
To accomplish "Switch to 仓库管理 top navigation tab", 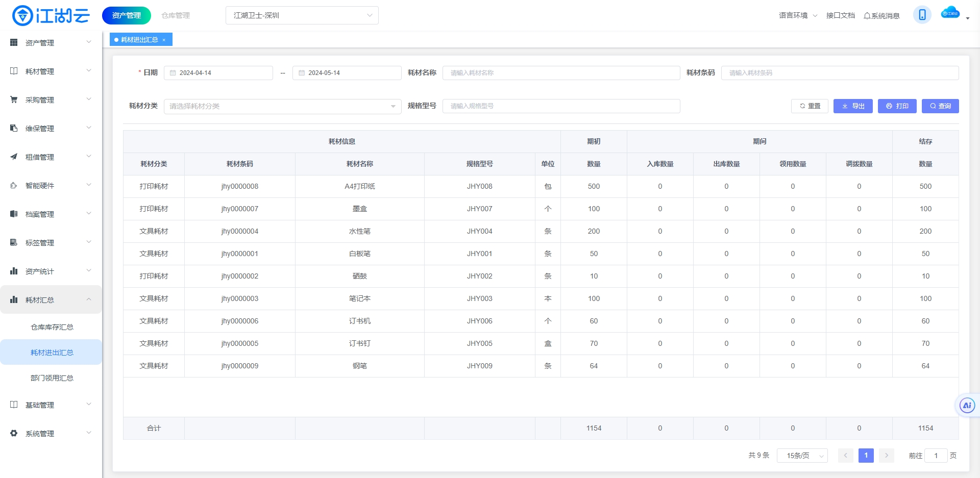I will 176,15.
